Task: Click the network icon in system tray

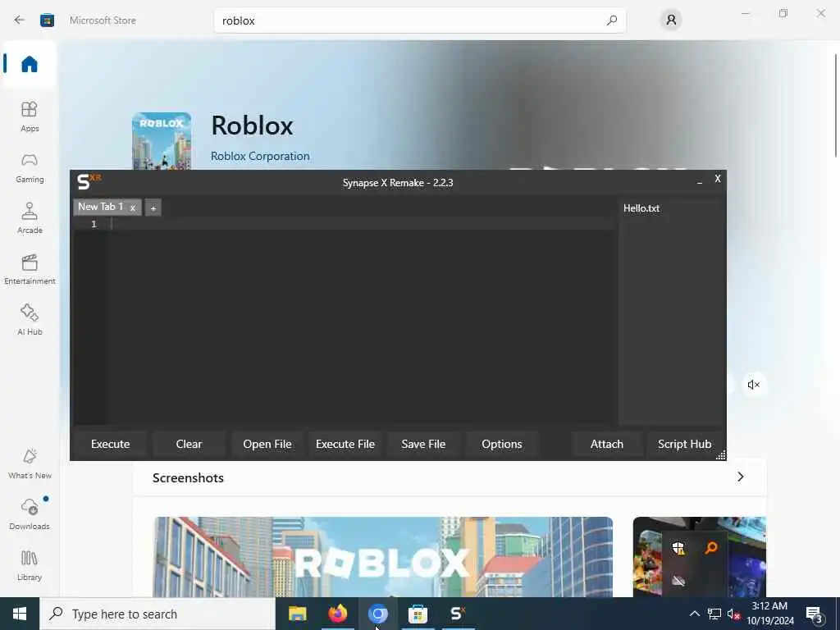Action: pos(714,614)
